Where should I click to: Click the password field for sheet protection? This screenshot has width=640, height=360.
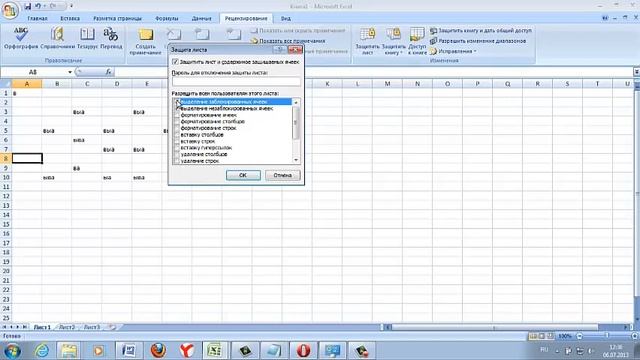pos(236,81)
